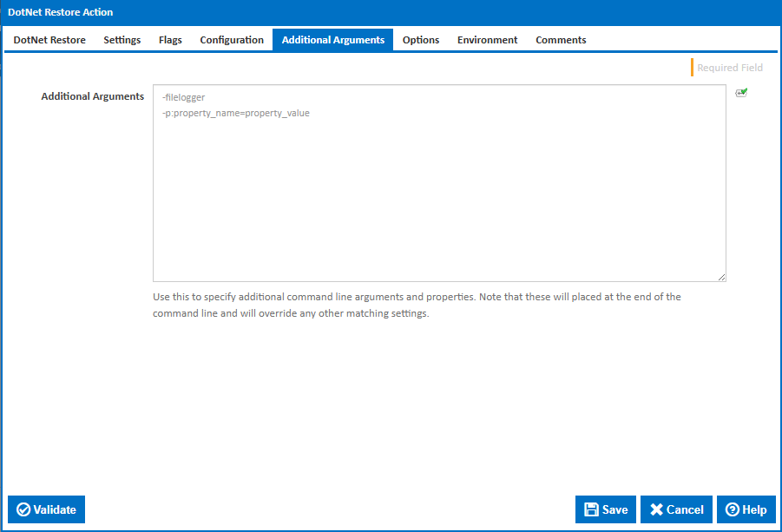This screenshot has width=782, height=532.
Task: Click the Cancel button
Action: pyautogui.click(x=676, y=509)
